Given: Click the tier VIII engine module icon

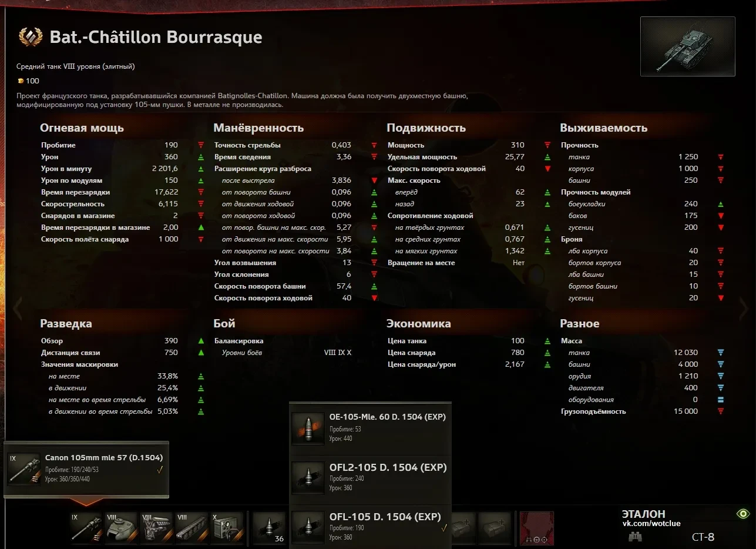Looking at the screenshot, I should [x=156, y=527].
